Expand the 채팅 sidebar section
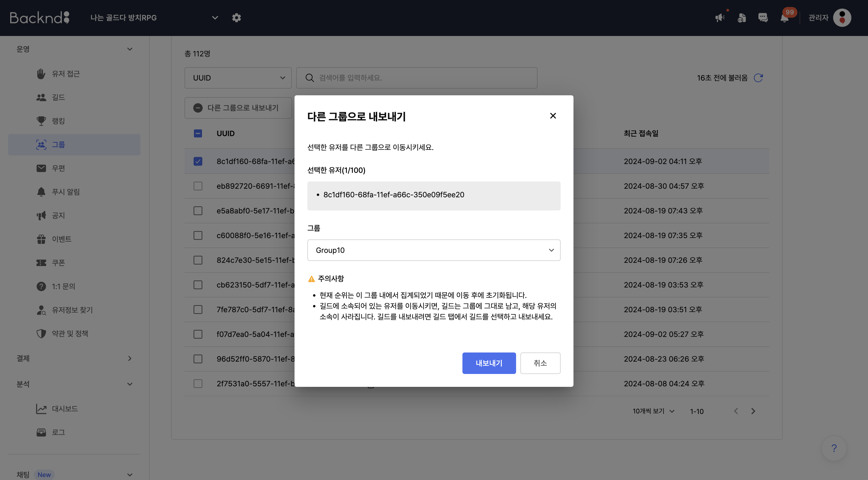Image resolution: width=868 pixels, height=480 pixels. (x=130, y=475)
